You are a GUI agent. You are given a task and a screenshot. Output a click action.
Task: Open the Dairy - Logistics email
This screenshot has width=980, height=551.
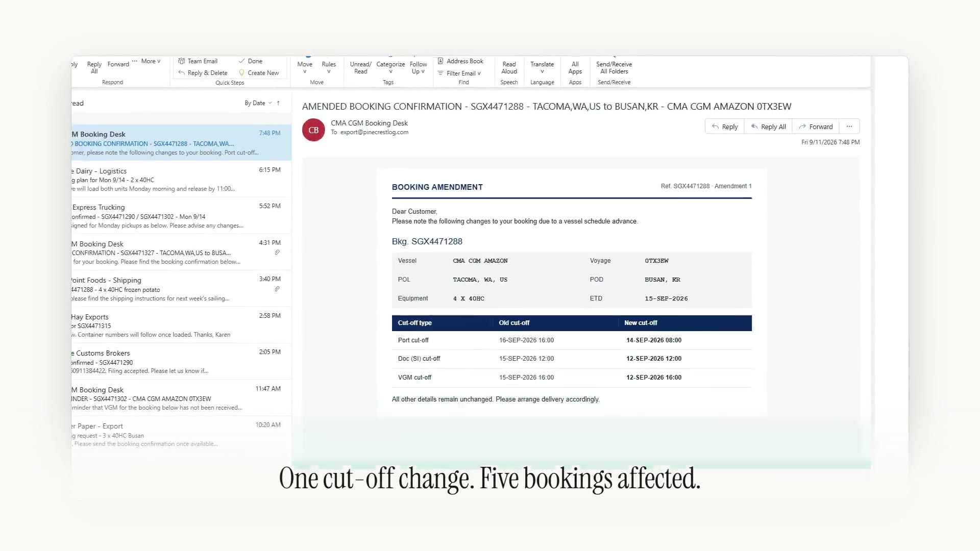click(x=181, y=180)
